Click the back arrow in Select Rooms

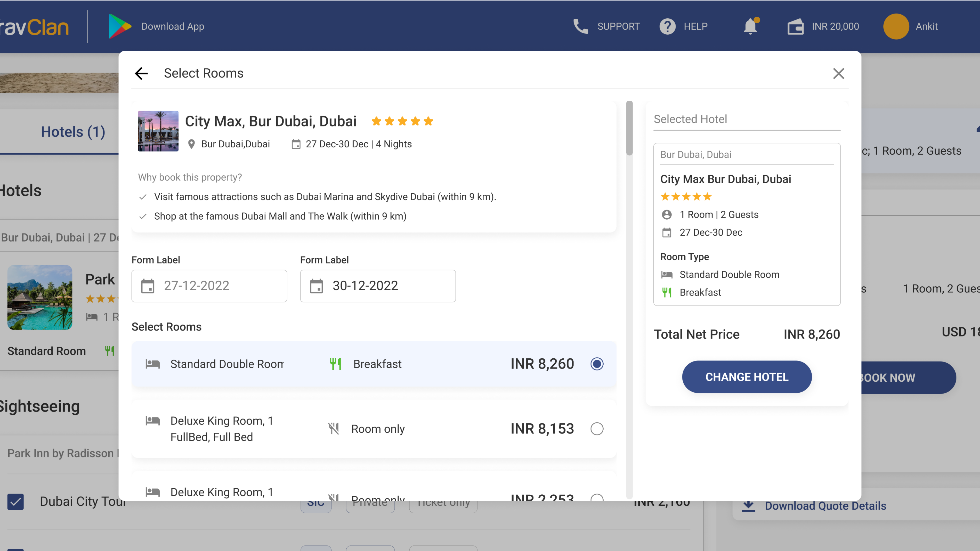[141, 73]
